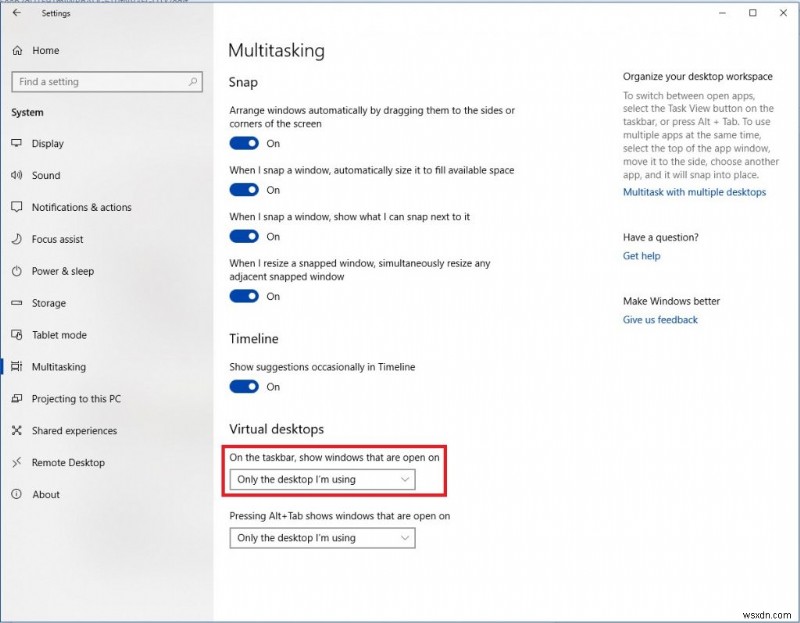Click Give us feedback
This screenshot has height=623, width=800.
click(658, 319)
